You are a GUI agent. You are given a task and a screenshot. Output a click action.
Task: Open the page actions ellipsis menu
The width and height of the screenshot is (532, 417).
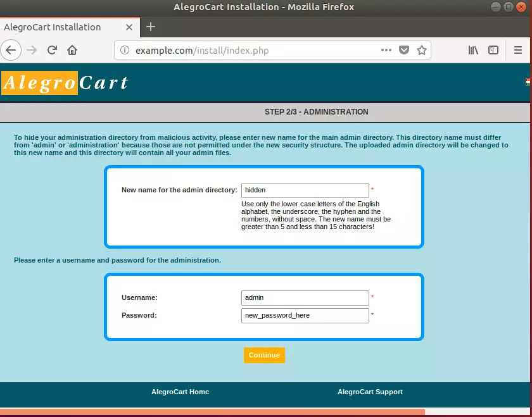pos(386,50)
